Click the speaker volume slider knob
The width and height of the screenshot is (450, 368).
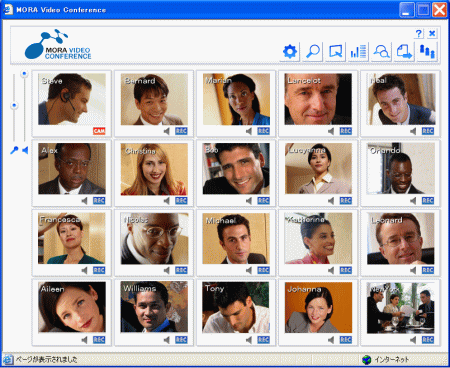coord(24,73)
